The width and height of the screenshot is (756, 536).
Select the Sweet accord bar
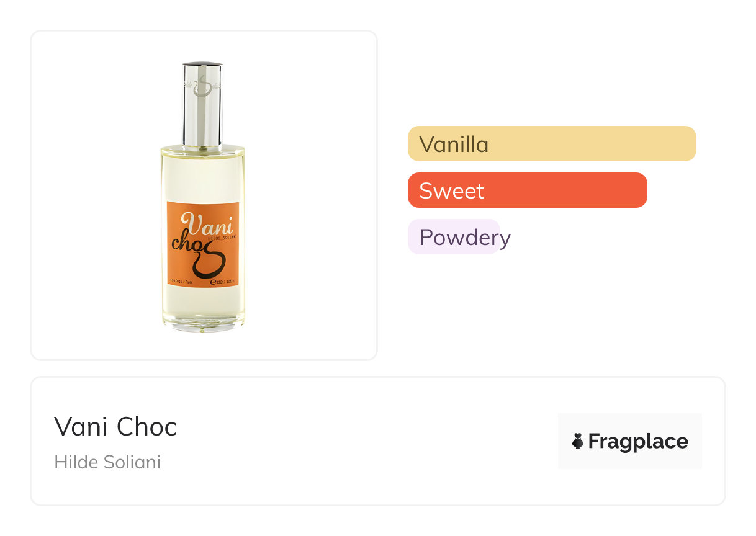point(527,190)
